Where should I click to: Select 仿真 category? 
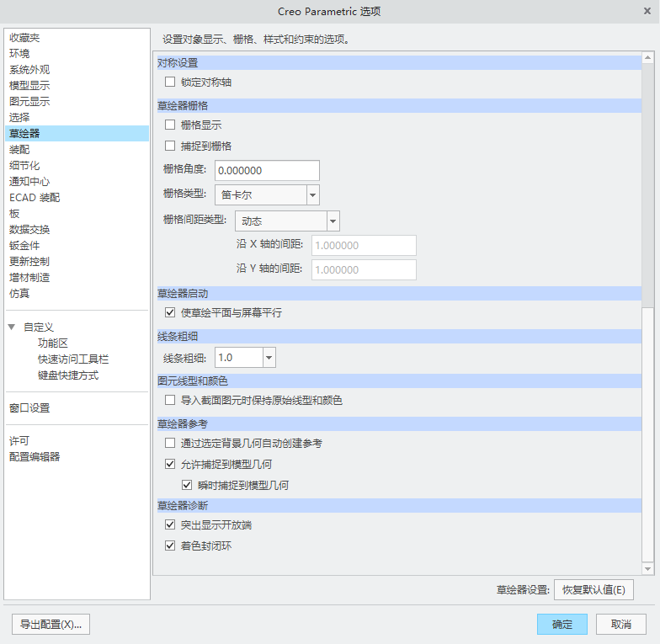(77, 293)
